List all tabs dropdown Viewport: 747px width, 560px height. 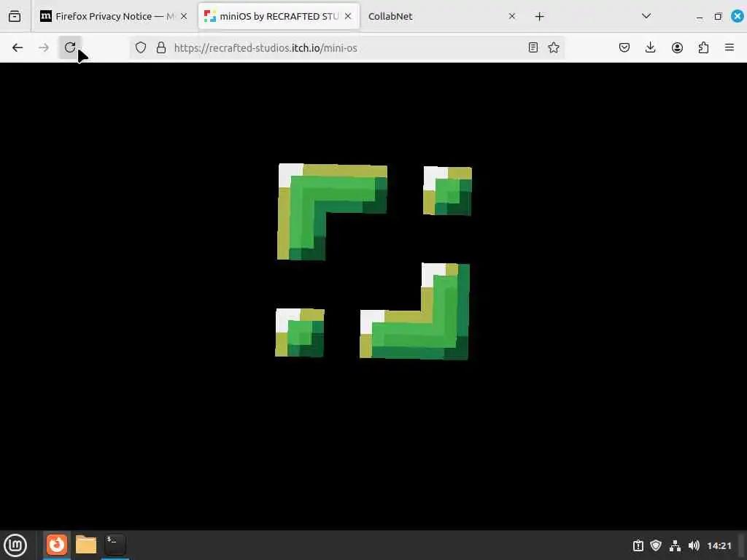pyautogui.click(x=646, y=16)
